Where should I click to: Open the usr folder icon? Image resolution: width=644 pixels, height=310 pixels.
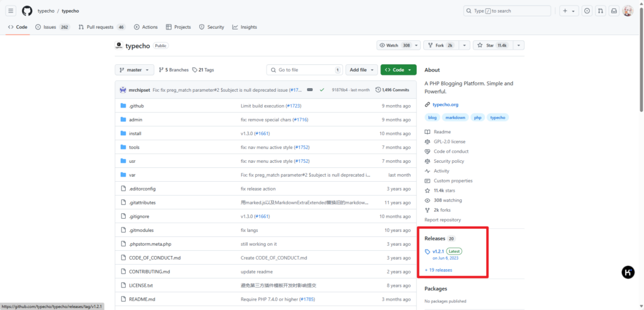click(x=123, y=161)
